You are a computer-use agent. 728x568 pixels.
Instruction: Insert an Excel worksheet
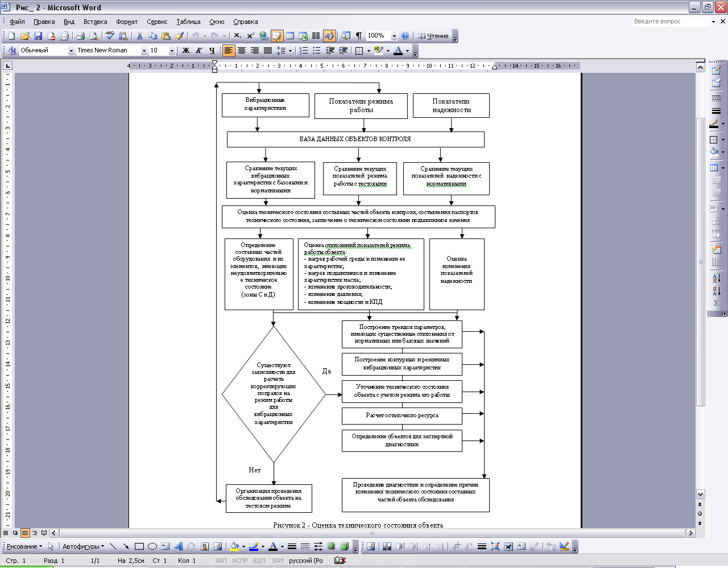[303, 36]
